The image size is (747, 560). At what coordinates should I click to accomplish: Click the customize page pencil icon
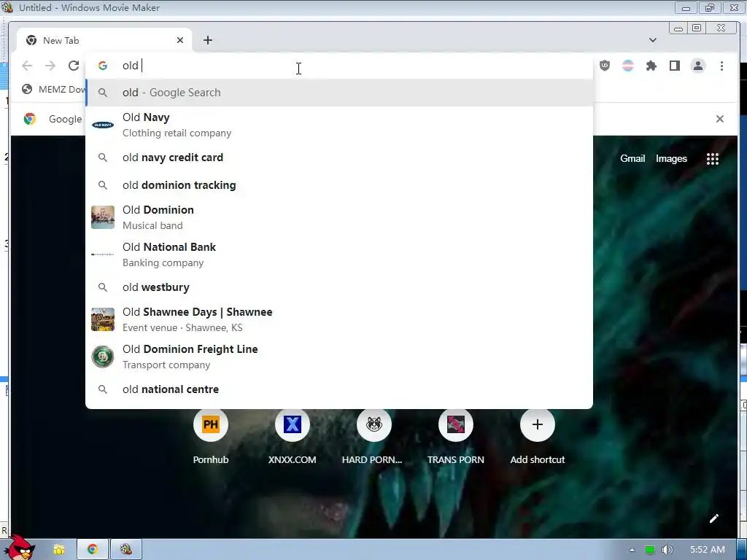point(713,518)
